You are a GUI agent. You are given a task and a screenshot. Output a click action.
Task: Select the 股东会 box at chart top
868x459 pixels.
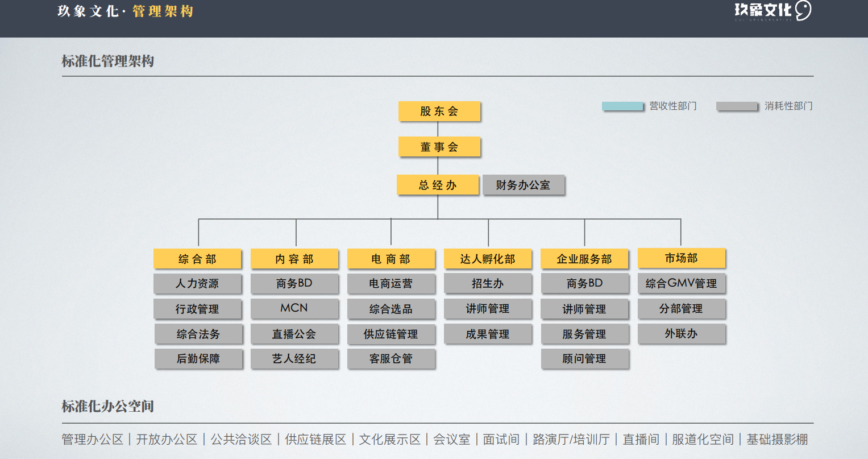point(439,111)
